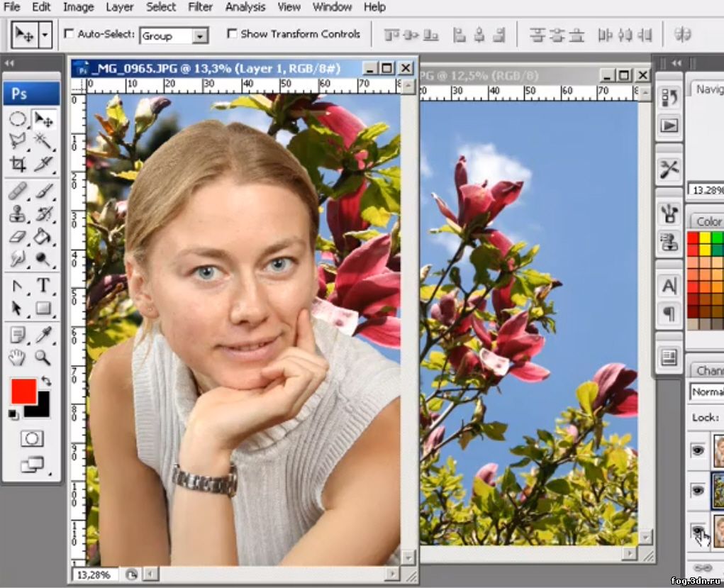Screen dimensions: 724x588
Task: Toggle visibility of the top layer
Action: [698, 450]
